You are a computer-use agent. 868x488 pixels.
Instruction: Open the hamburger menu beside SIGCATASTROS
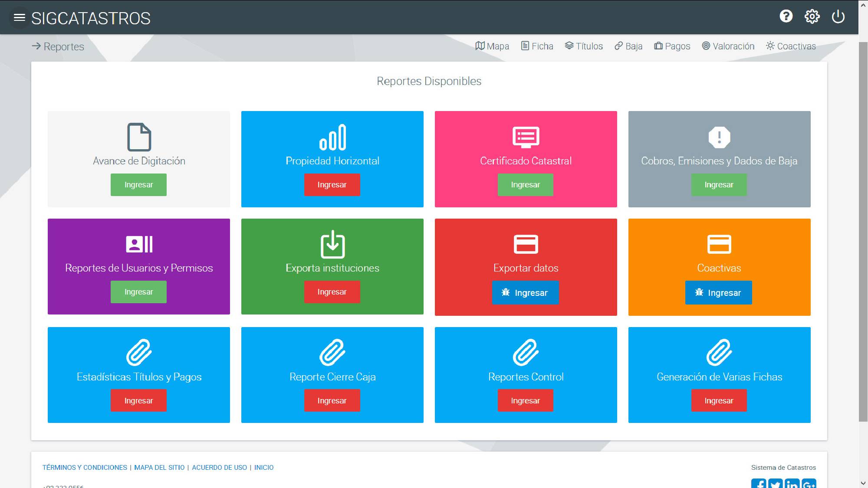point(20,18)
